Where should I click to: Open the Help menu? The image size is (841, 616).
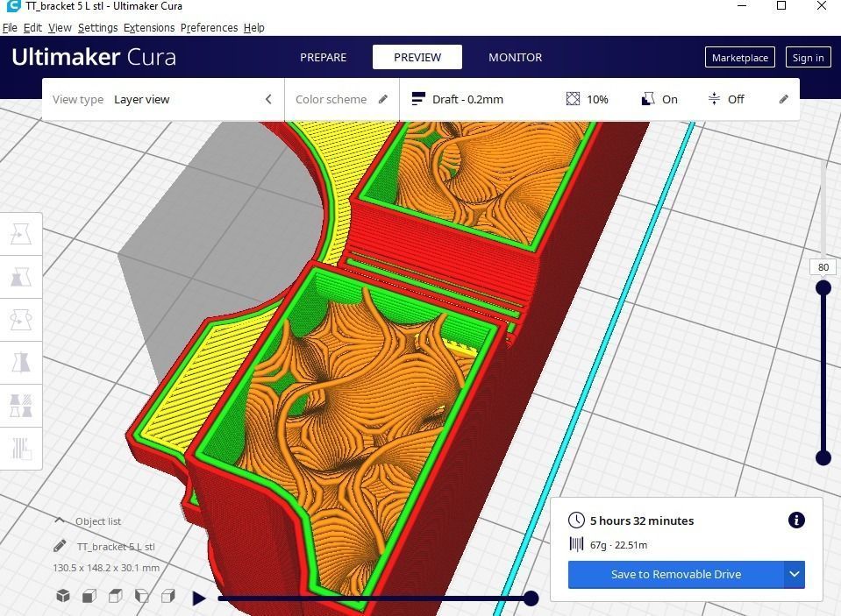[253, 27]
